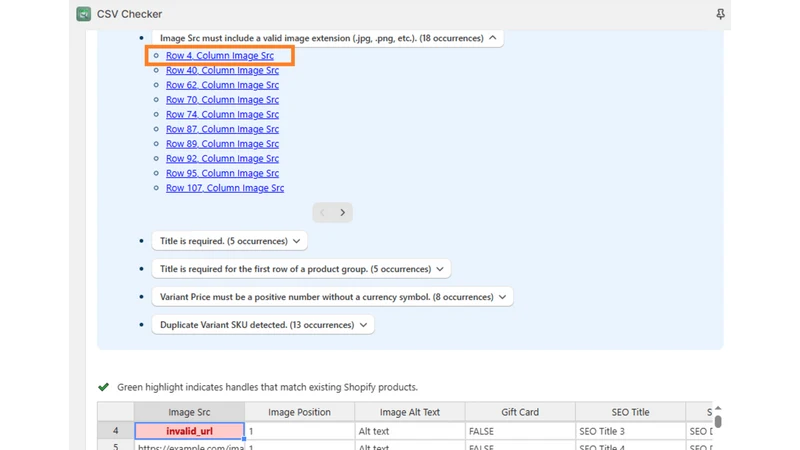
Task: Select the Image Position column header
Action: [299, 412]
